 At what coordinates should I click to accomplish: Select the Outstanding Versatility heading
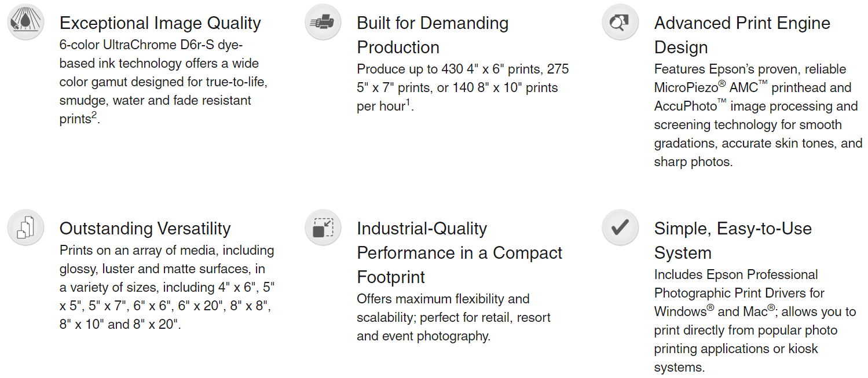tap(145, 228)
